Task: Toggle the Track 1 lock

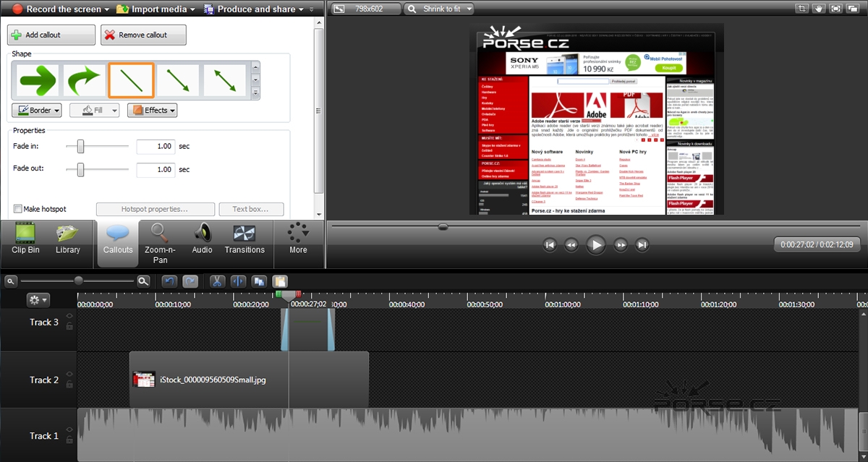Action: tap(69, 440)
